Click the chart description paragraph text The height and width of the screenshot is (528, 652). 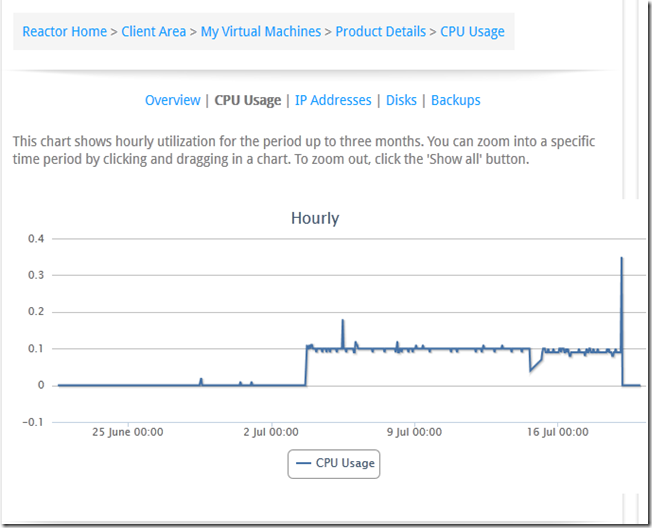[304, 150]
